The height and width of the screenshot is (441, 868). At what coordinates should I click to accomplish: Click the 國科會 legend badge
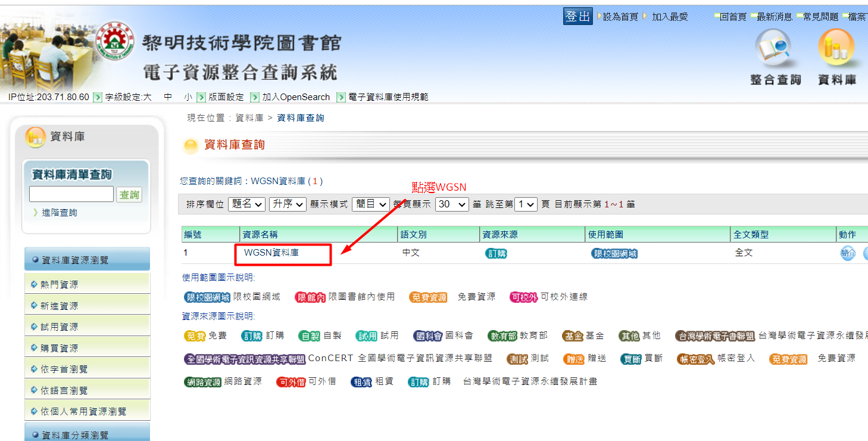[429, 336]
